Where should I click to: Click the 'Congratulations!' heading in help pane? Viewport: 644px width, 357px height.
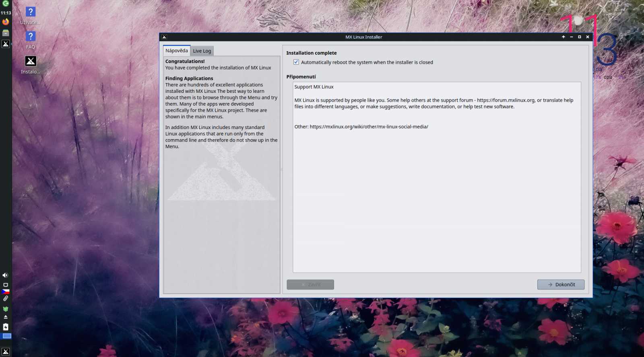(x=185, y=62)
